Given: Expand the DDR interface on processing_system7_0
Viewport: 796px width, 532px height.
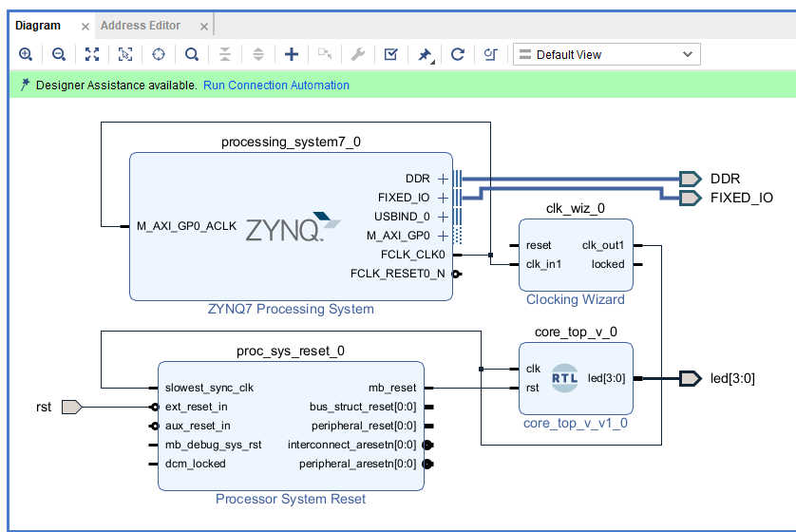Looking at the screenshot, I should 443,179.
